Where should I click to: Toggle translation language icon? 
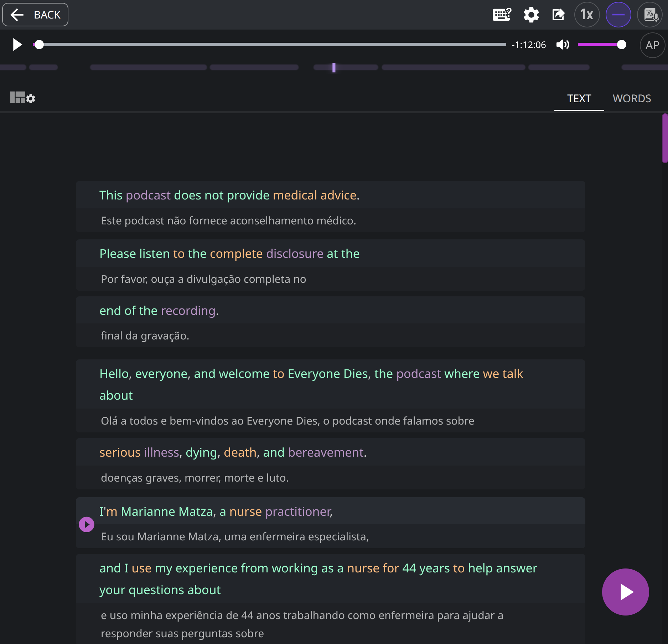(x=650, y=15)
